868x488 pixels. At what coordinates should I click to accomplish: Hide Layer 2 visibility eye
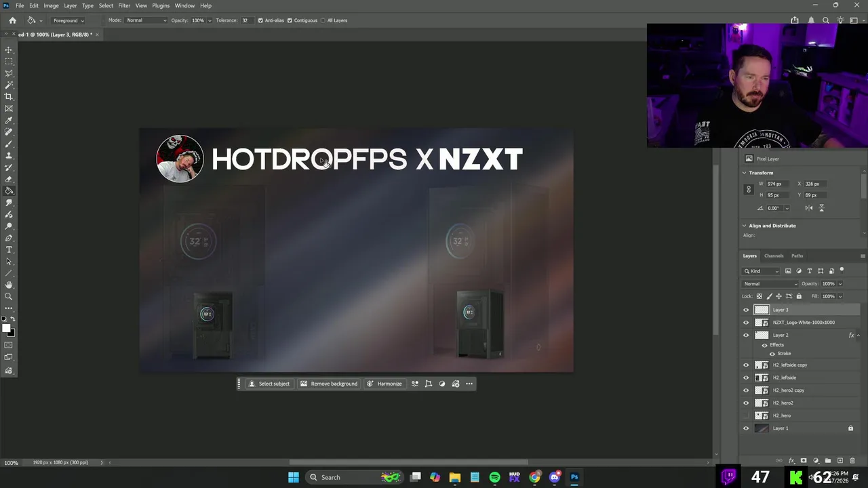tap(746, 335)
